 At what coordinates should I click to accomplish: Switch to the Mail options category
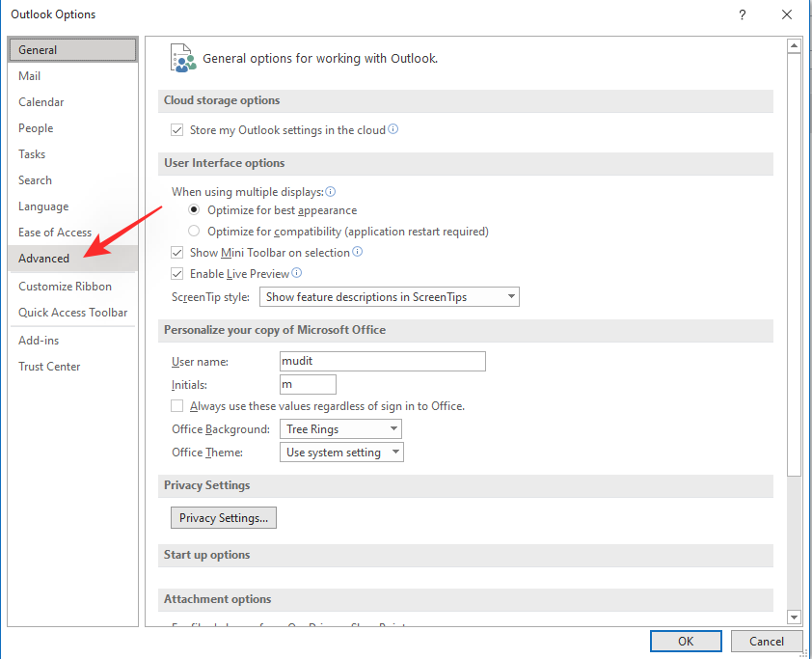click(x=30, y=76)
